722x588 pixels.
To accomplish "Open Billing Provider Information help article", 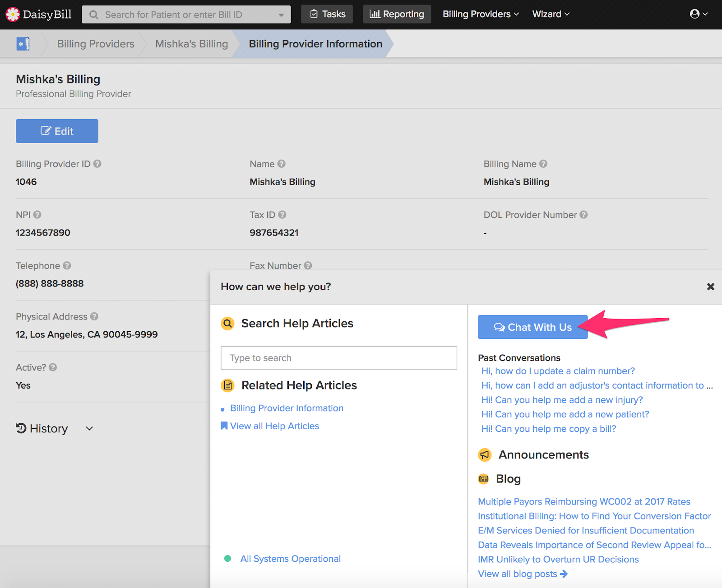I will point(287,408).
